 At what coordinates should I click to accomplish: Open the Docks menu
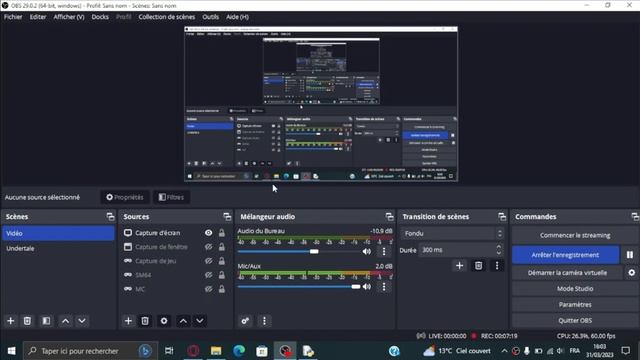100,17
